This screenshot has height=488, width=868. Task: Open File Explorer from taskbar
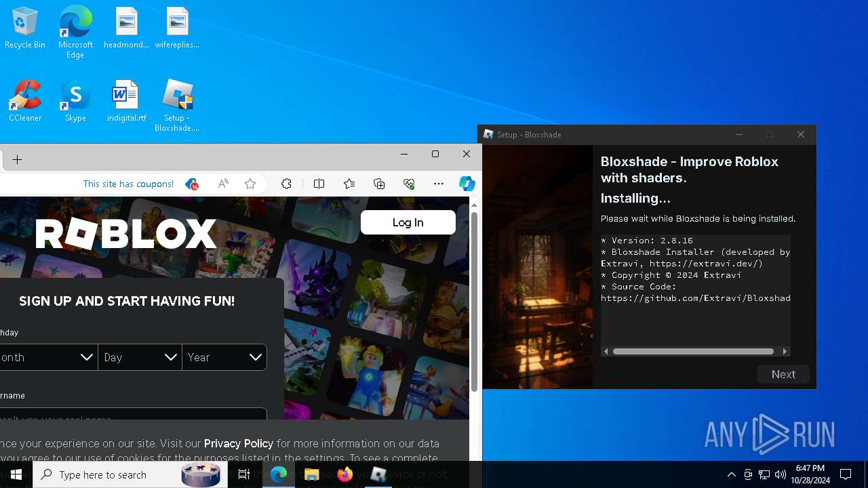tap(312, 474)
